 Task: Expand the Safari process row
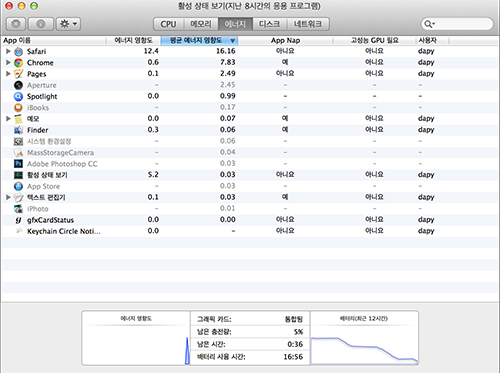8,51
